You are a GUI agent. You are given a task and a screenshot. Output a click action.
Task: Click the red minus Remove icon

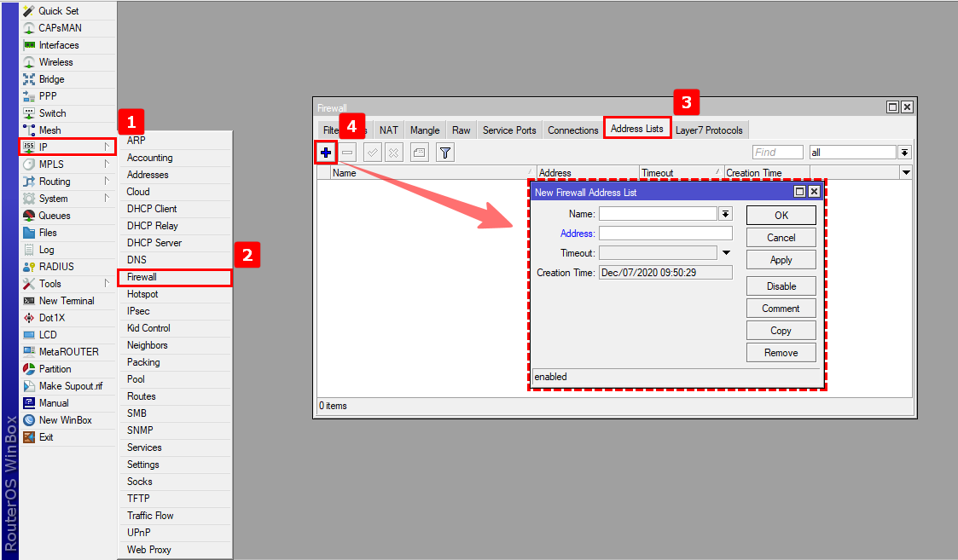coord(348,153)
